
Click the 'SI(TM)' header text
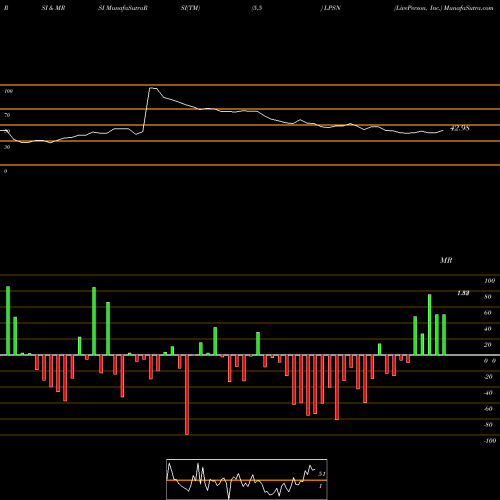190,8
